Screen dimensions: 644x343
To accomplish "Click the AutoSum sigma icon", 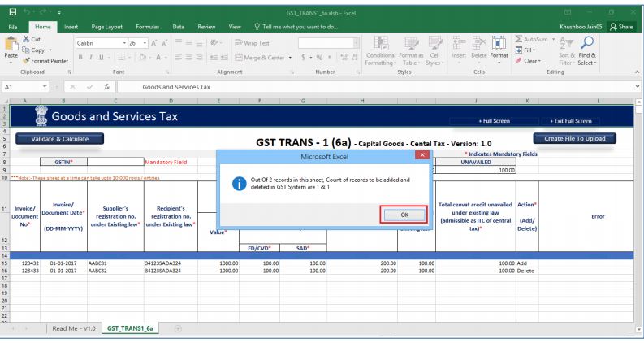I will coord(519,39).
